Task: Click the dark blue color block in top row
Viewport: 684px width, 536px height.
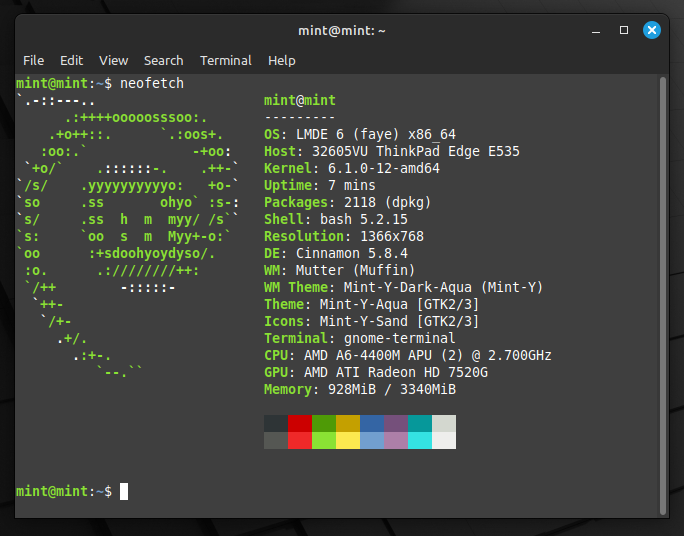Action: tap(372, 423)
